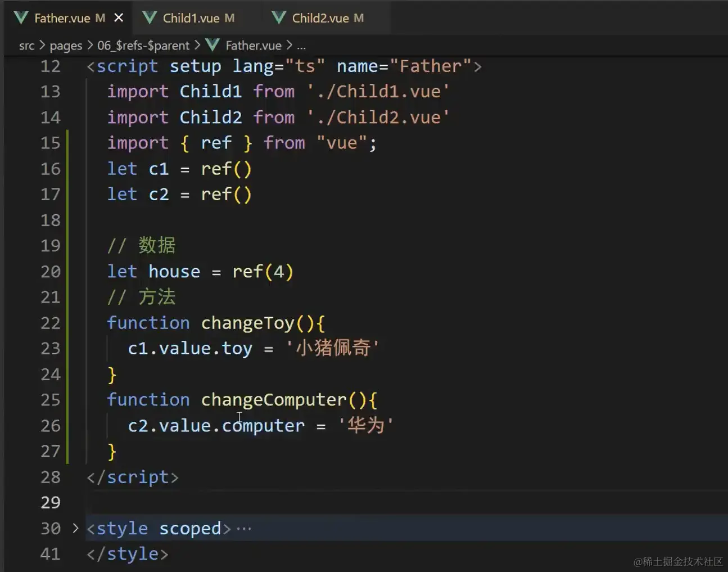Click c2.value.computer expression
This screenshot has height=572, width=728.
pos(216,426)
